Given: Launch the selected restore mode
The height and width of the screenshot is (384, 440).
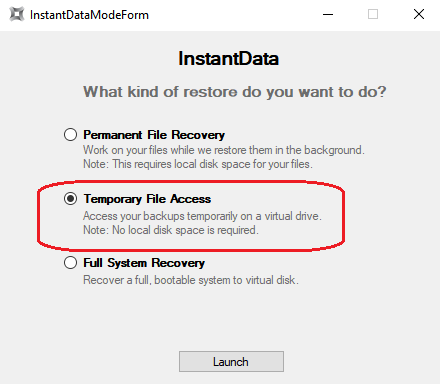Looking at the screenshot, I should coord(231,361).
